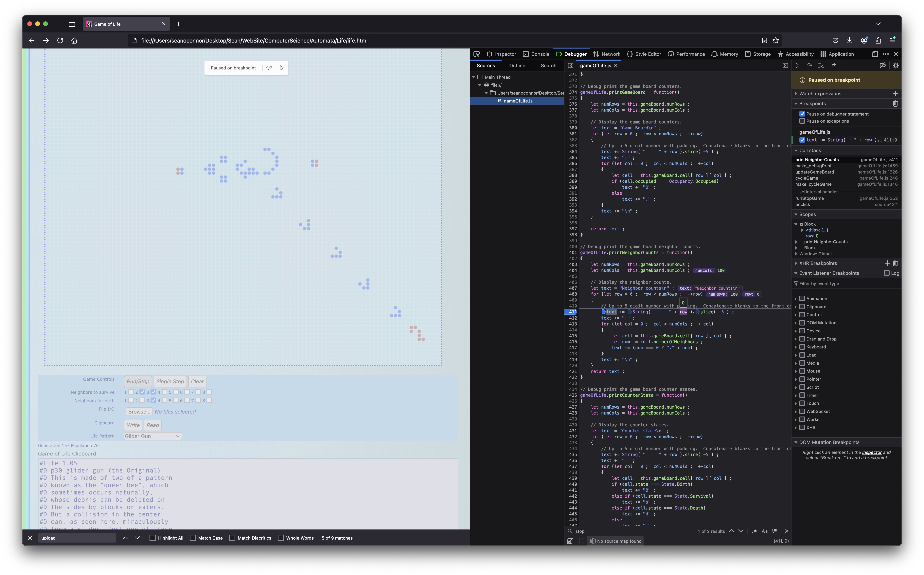
Task: Select the Glider Gun life pattern dropdown
Action: click(x=151, y=436)
